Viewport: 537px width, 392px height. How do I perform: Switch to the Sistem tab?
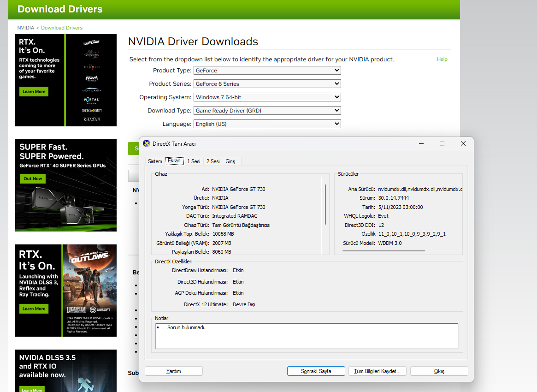click(155, 161)
